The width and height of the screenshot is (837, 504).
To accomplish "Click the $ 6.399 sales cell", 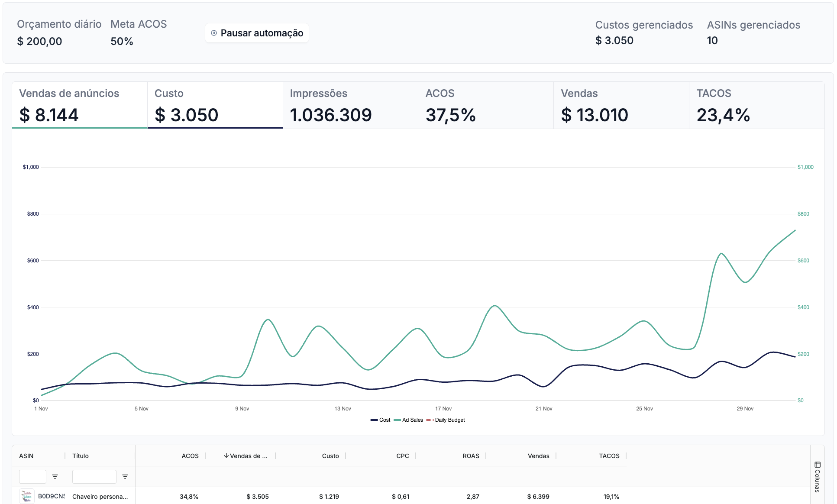I will click(x=538, y=497).
